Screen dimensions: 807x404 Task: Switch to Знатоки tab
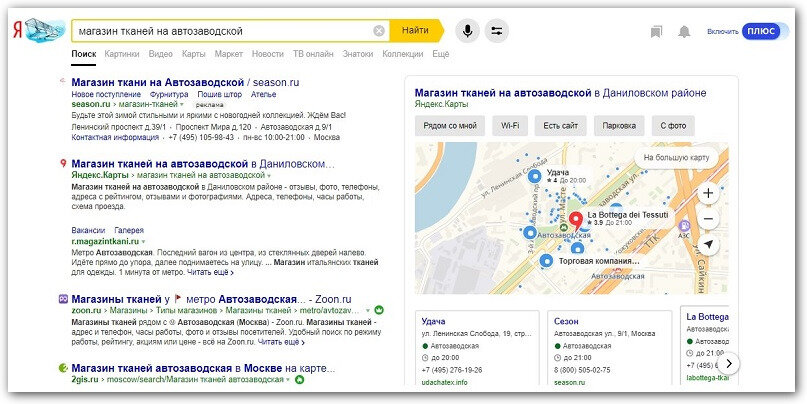pos(358,54)
